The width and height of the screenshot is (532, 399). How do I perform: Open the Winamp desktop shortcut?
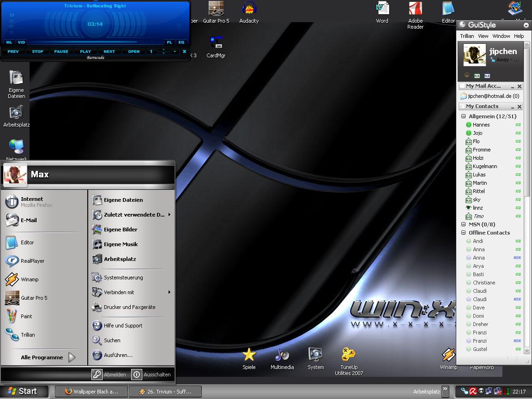(448, 359)
